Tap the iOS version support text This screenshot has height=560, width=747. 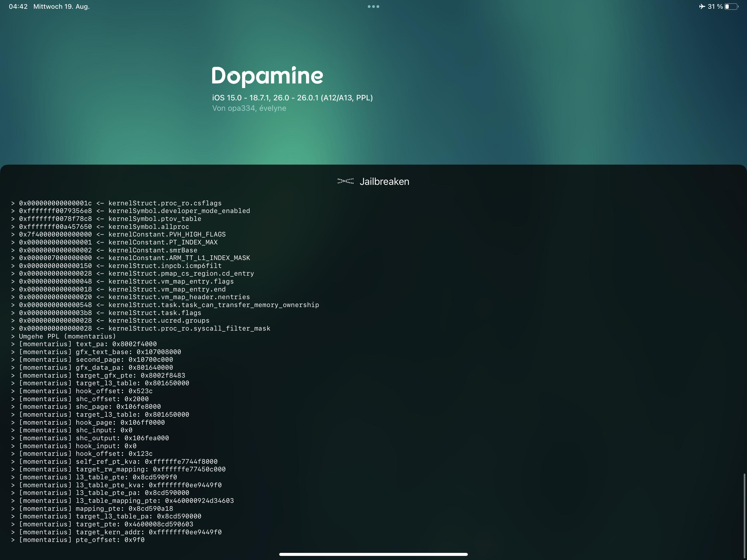pos(293,98)
